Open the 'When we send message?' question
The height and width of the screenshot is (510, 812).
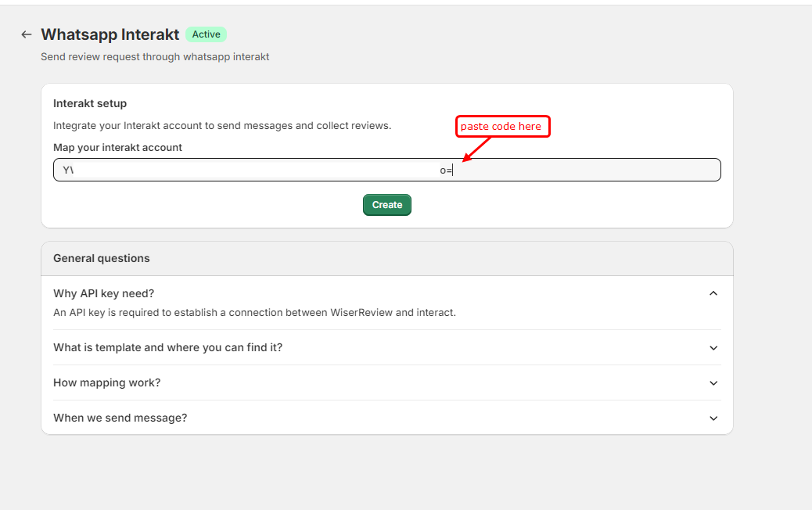click(x=120, y=418)
